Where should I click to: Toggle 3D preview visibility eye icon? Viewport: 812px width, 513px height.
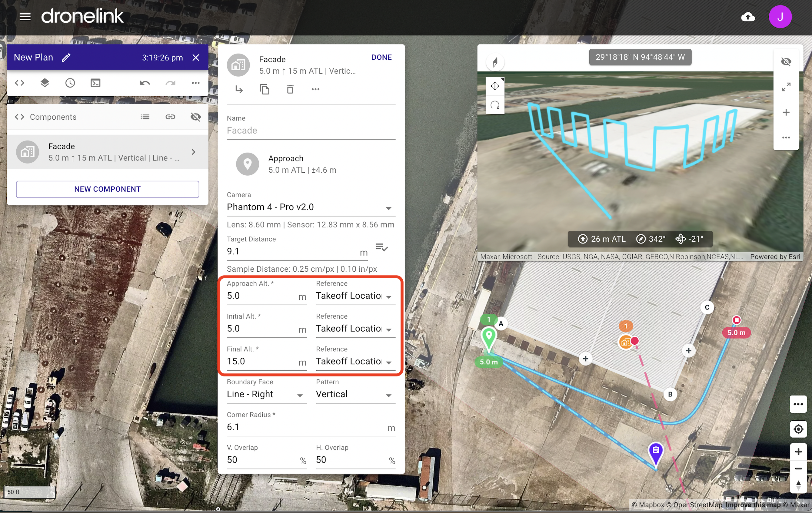(x=786, y=62)
